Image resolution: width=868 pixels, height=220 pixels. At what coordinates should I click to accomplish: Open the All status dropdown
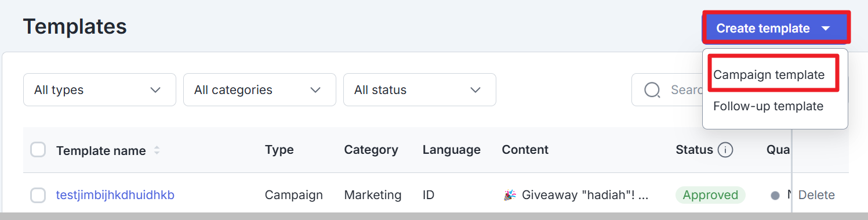click(420, 90)
